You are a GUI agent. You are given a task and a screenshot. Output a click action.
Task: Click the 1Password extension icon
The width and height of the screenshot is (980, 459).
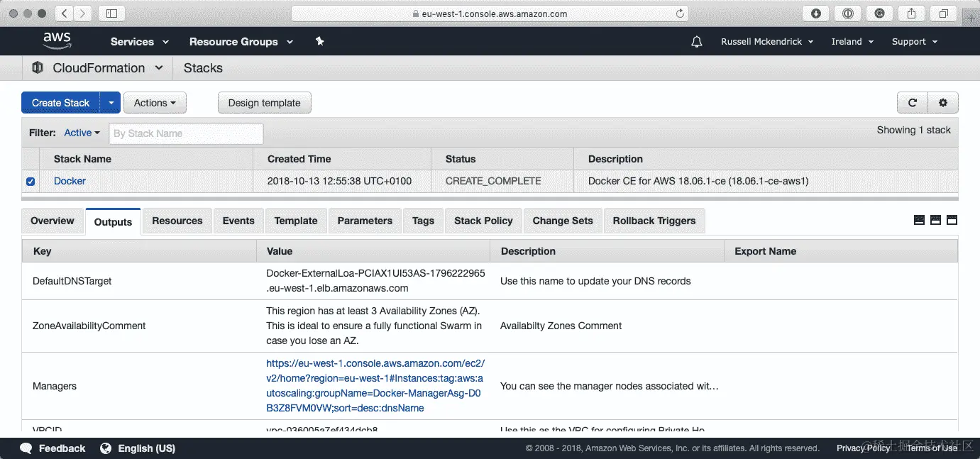pyautogui.click(x=848, y=13)
